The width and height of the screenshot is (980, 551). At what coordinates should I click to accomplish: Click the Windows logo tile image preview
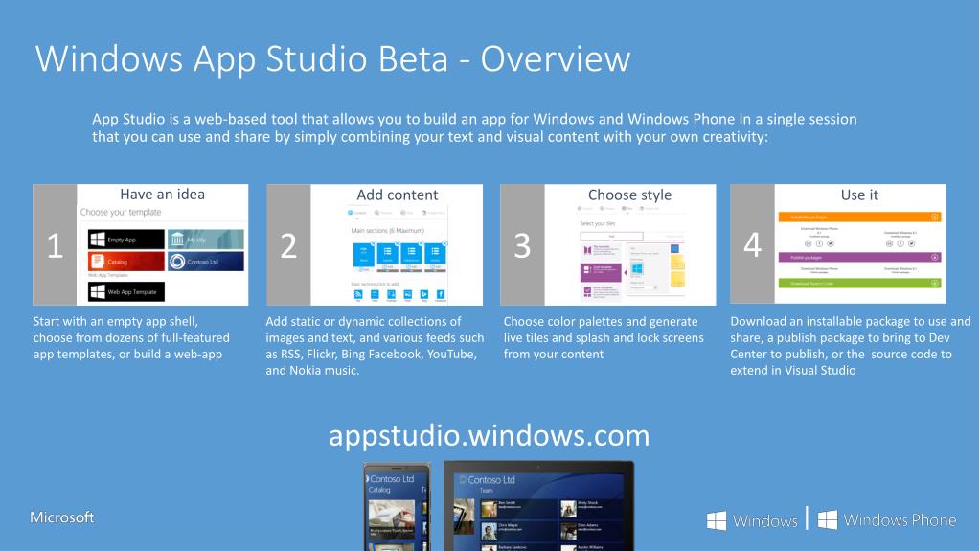637,269
